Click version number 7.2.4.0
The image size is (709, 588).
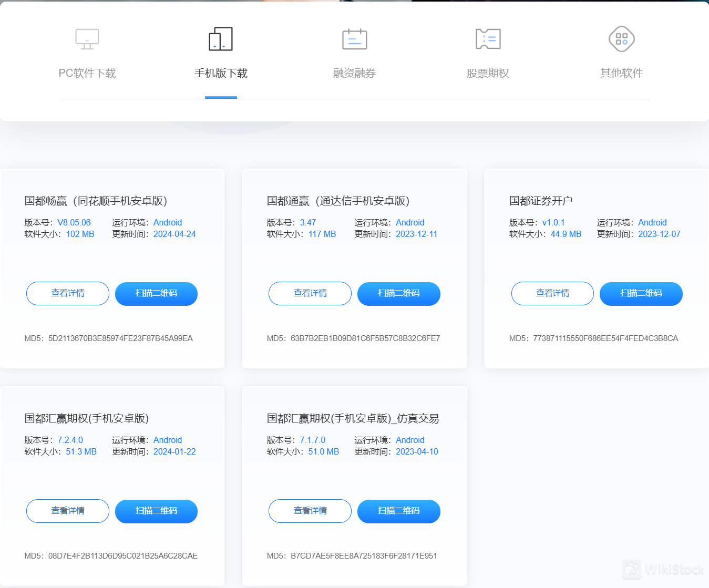click(70, 440)
